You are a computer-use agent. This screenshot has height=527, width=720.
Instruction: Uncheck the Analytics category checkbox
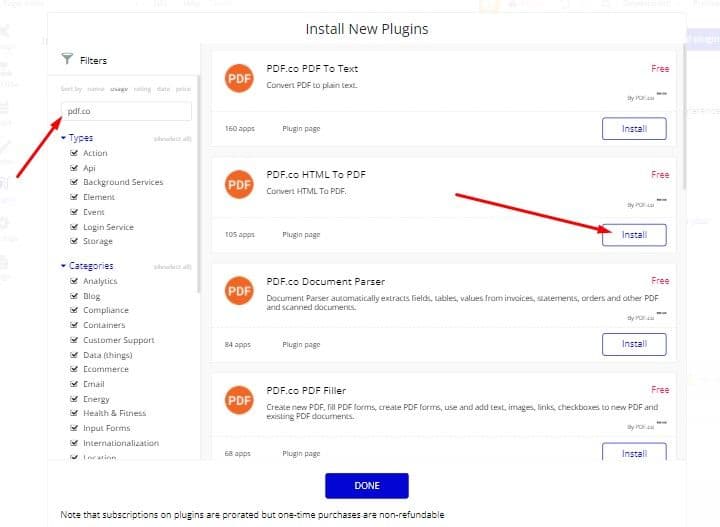(74, 281)
